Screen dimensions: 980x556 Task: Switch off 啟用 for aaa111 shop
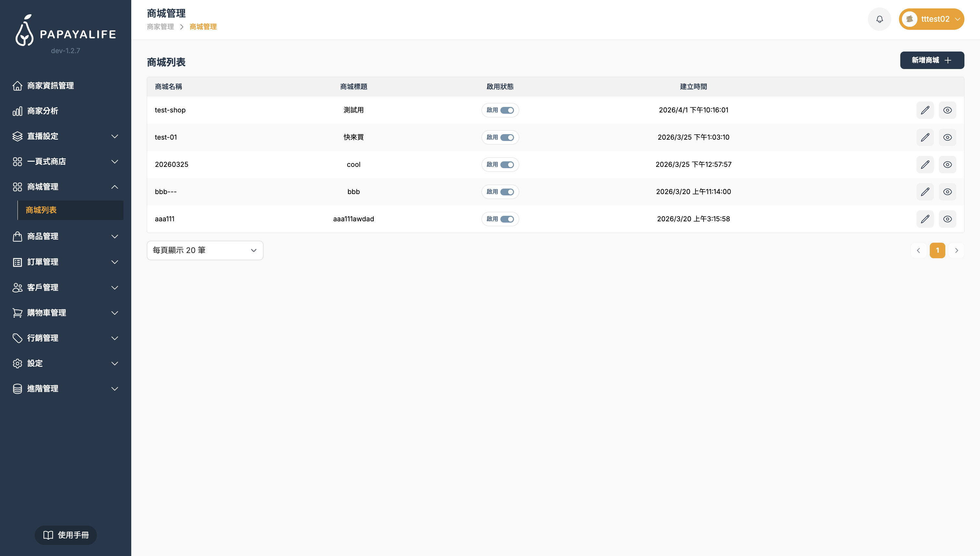[x=507, y=219]
